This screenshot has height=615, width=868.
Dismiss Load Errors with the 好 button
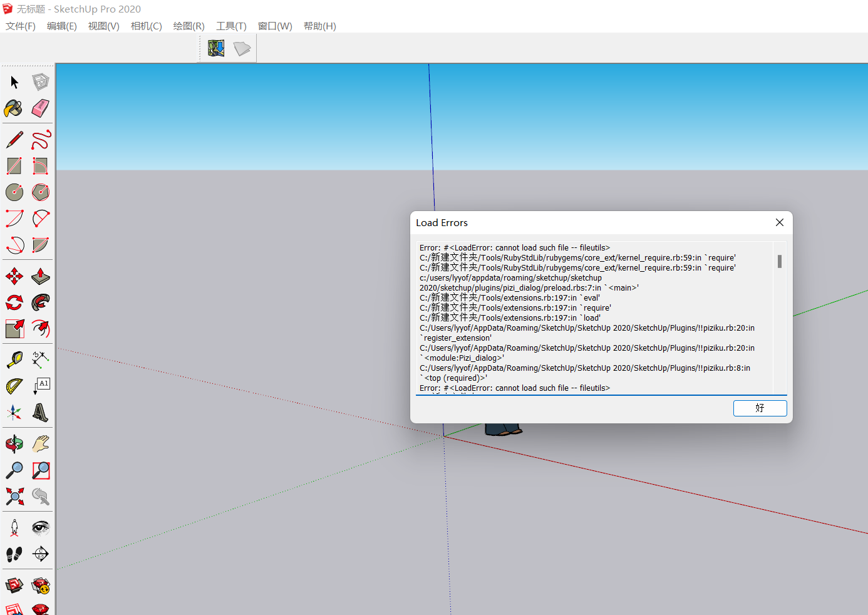point(760,408)
